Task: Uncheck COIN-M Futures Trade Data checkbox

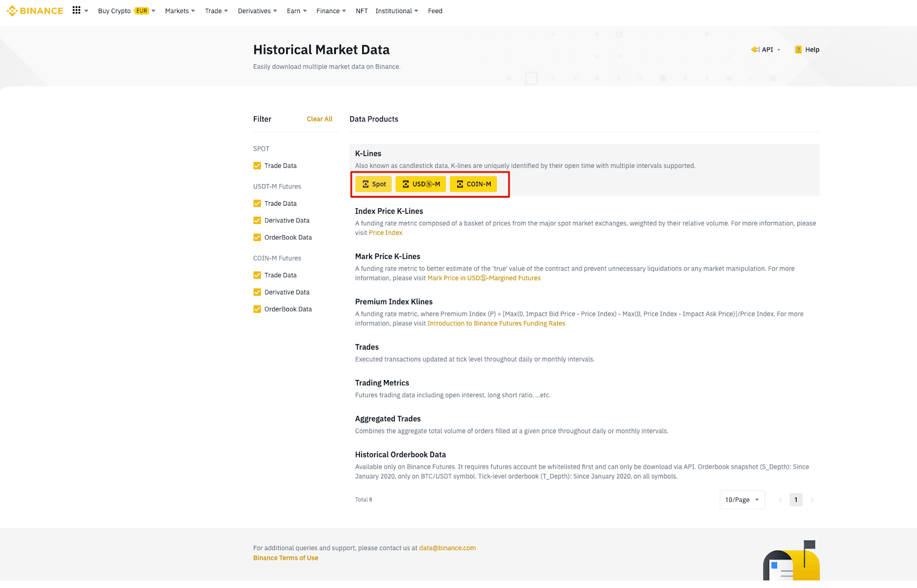Action: [257, 275]
